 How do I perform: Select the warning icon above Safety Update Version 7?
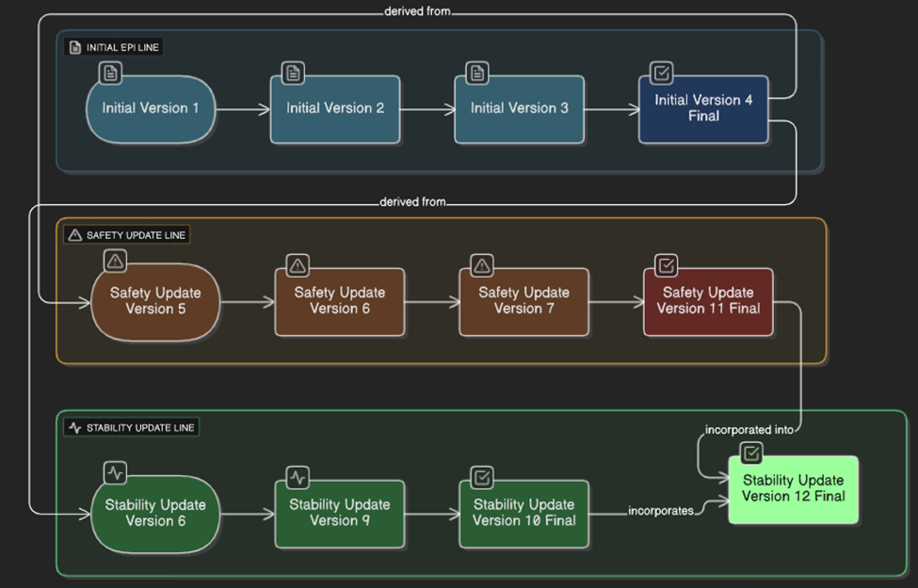(482, 265)
